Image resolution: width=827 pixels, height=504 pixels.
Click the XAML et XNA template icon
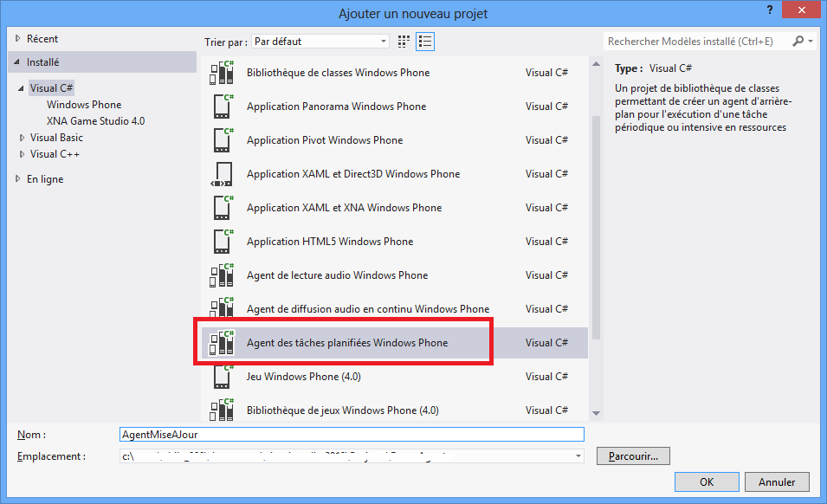(223, 208)
